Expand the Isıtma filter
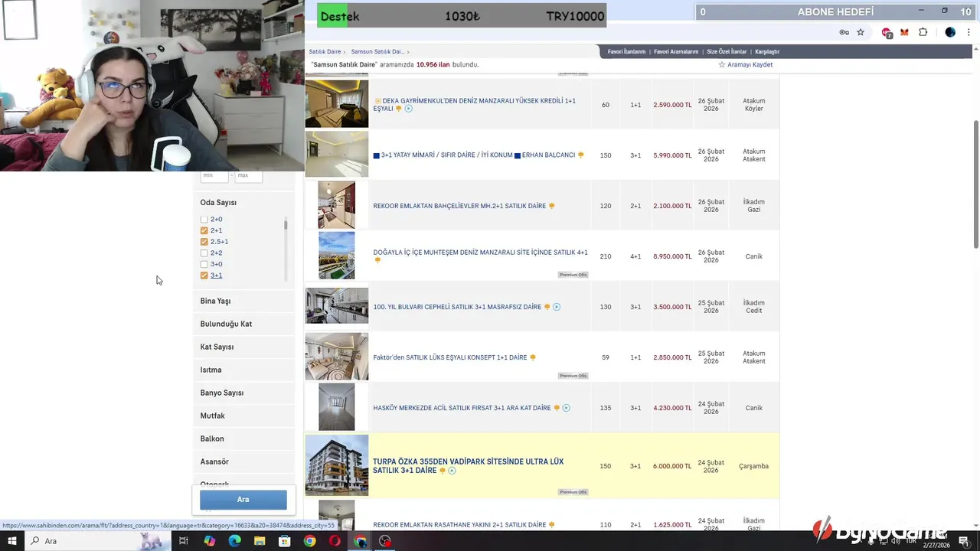The image size is (980, 551). pos(243,370)
